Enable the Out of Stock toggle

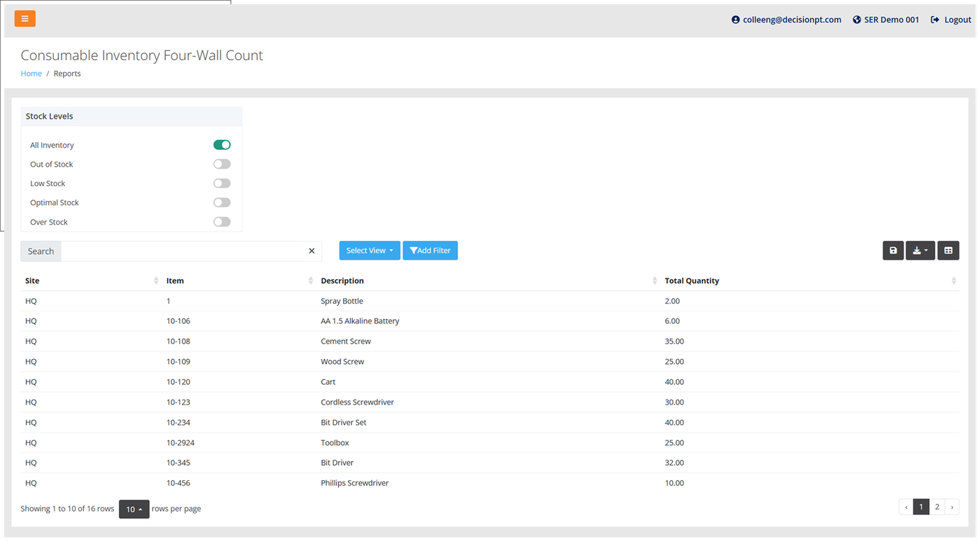click(222, 164)
